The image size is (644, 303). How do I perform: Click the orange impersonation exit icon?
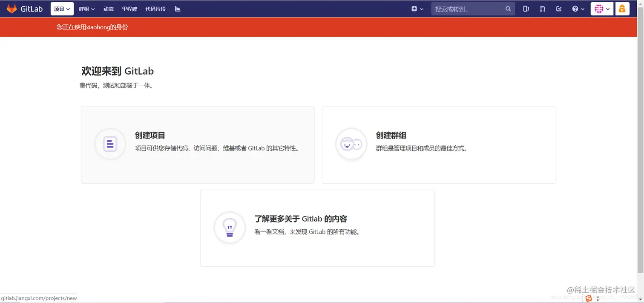point(622,9)
